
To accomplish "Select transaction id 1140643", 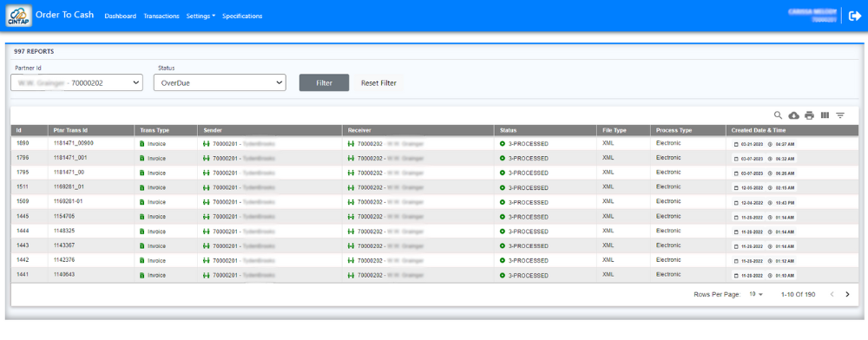I will [64, 275].
